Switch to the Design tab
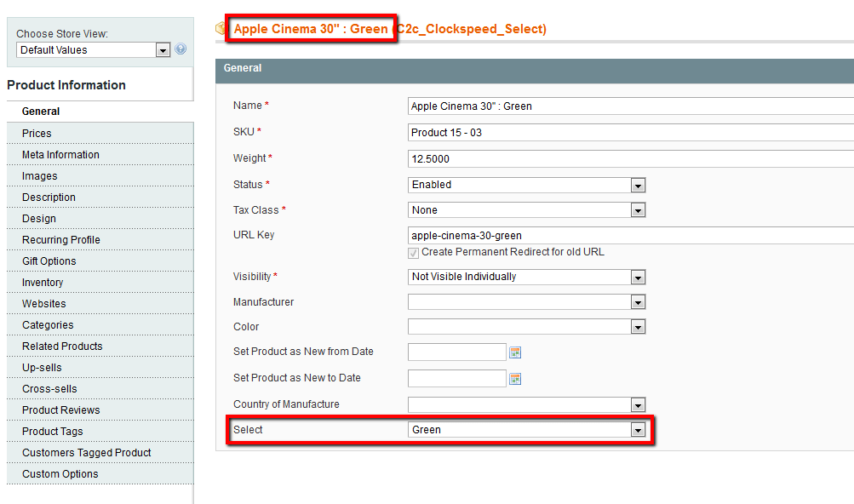 point(100,218)
